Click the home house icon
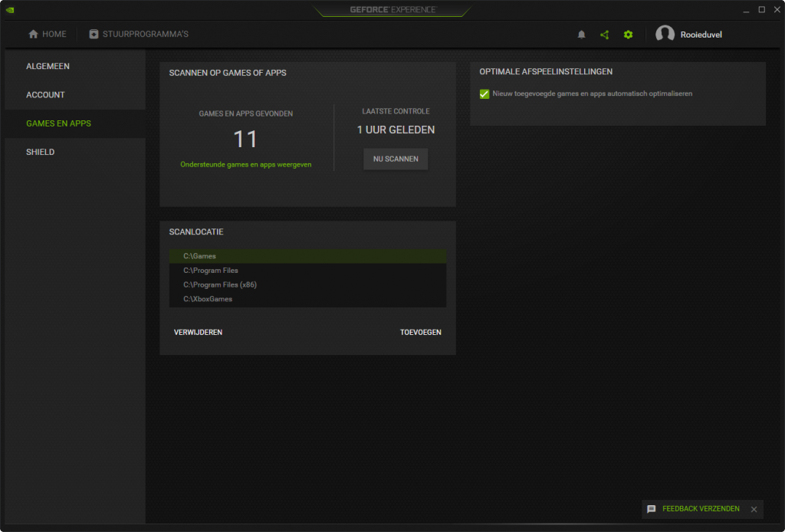 (33, 34)
